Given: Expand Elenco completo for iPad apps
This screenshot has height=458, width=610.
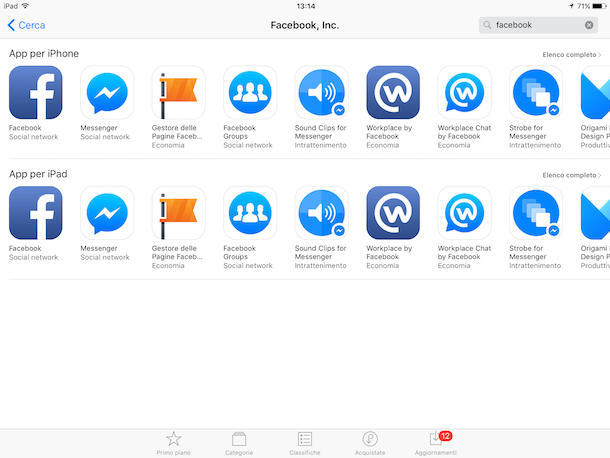Looking at the screenshot, I should point(572,175).
